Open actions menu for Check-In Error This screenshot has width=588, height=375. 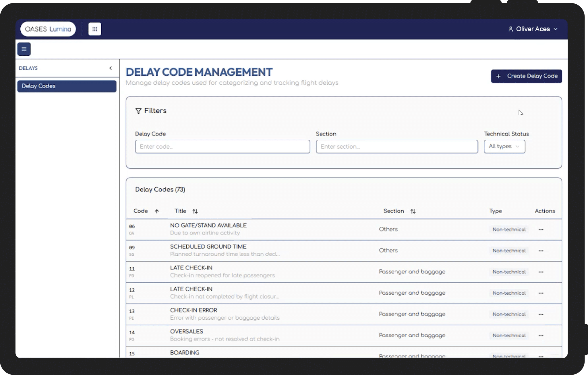(x=541, y=314)
